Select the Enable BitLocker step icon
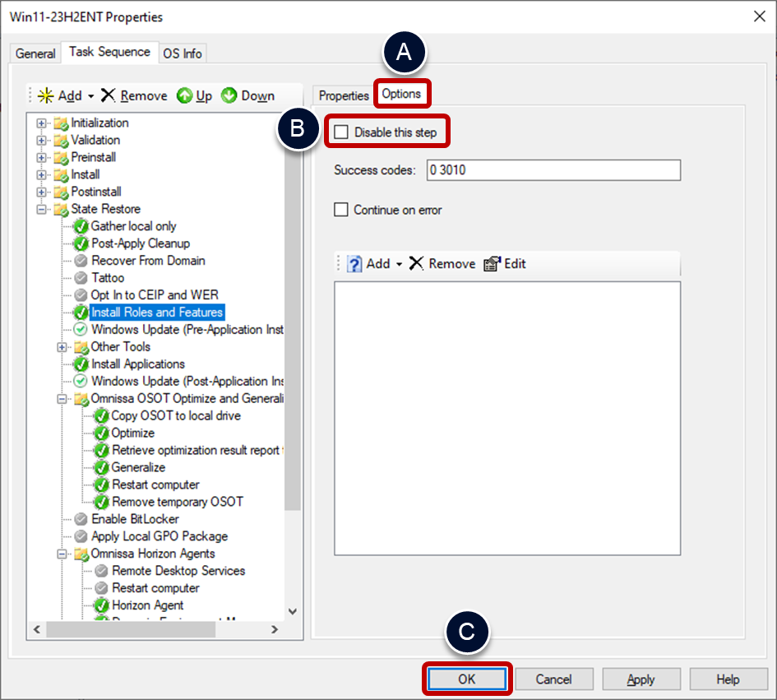This screenshot has width=777, height=700. [81, 519]
